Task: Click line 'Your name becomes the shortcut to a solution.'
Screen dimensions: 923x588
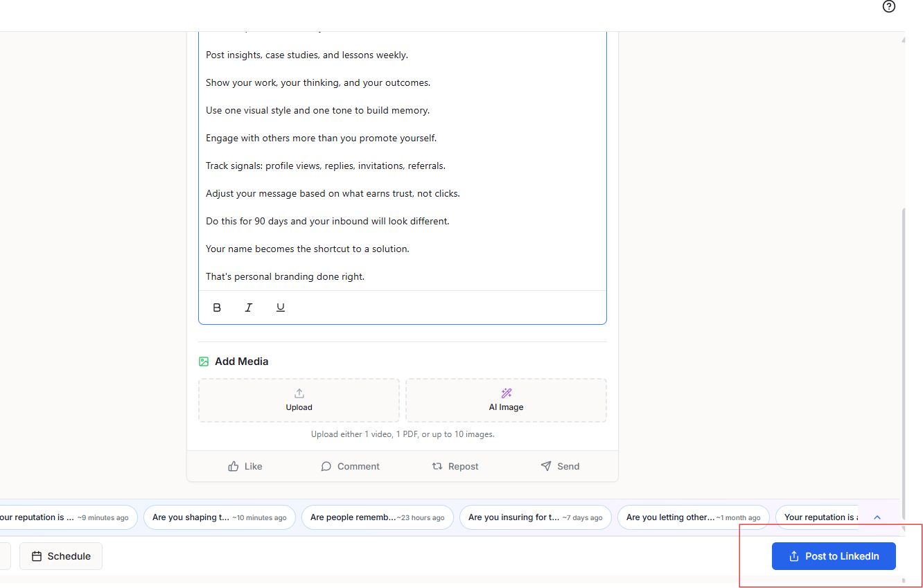Action: 308,249
